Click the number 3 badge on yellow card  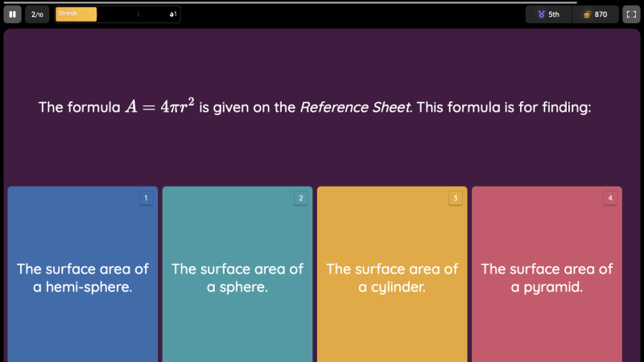click(x=456, y=198)
